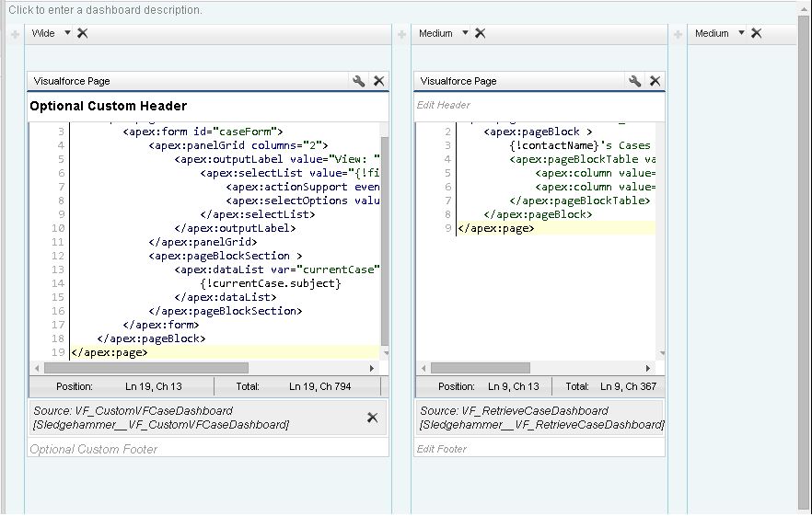Click the dashboard description field at top
This screenshot has height=516, width=812.
click(105, 10)
